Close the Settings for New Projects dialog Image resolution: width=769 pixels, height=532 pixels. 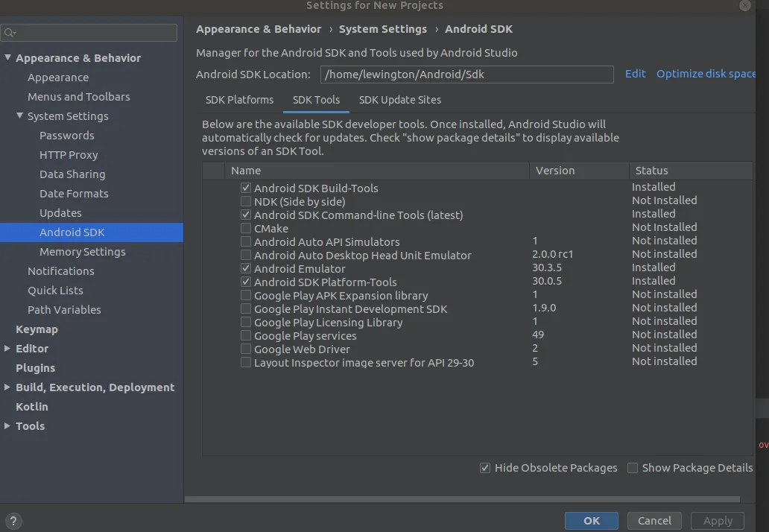745,5
